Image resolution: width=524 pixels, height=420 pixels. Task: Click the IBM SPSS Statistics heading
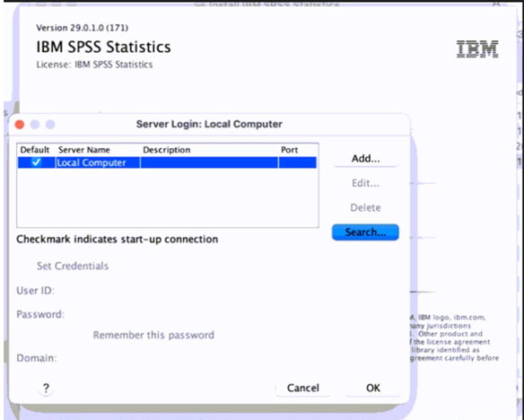tap(103, 47)
